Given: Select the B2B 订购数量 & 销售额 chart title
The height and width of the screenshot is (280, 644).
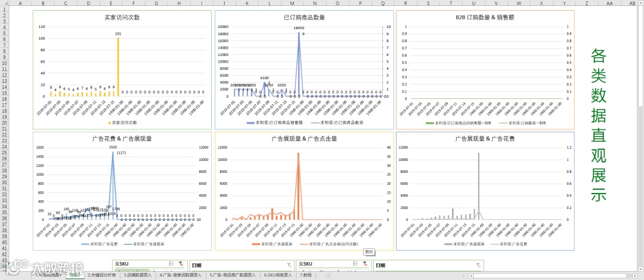Looking at the screenshot, I should coord(485,18).
